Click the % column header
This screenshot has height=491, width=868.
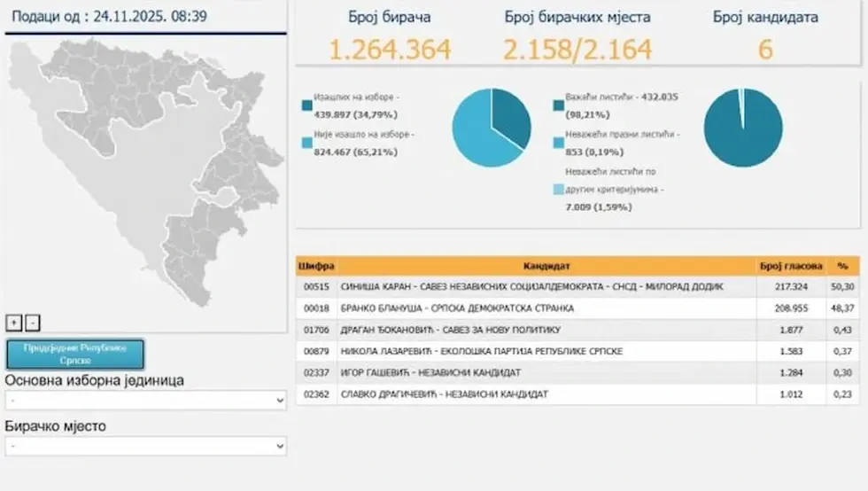click(843, 266)
